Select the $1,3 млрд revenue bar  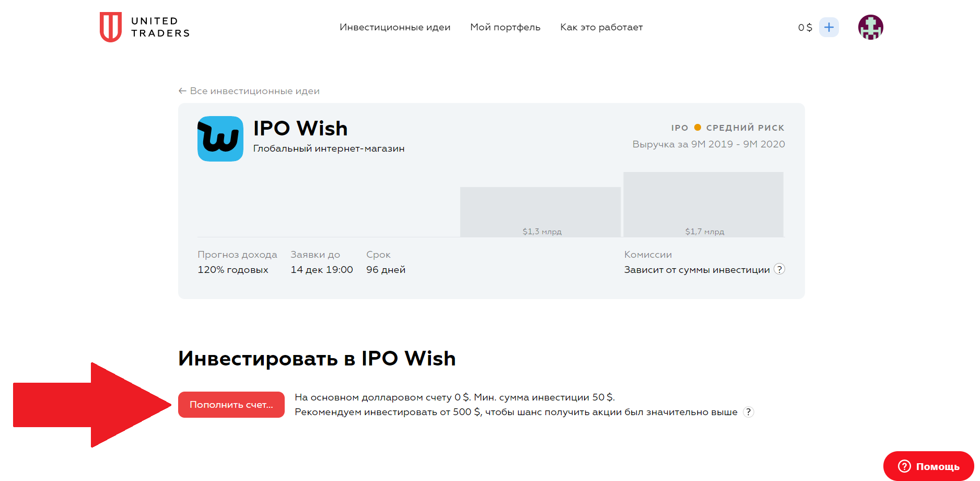[541, 212]
